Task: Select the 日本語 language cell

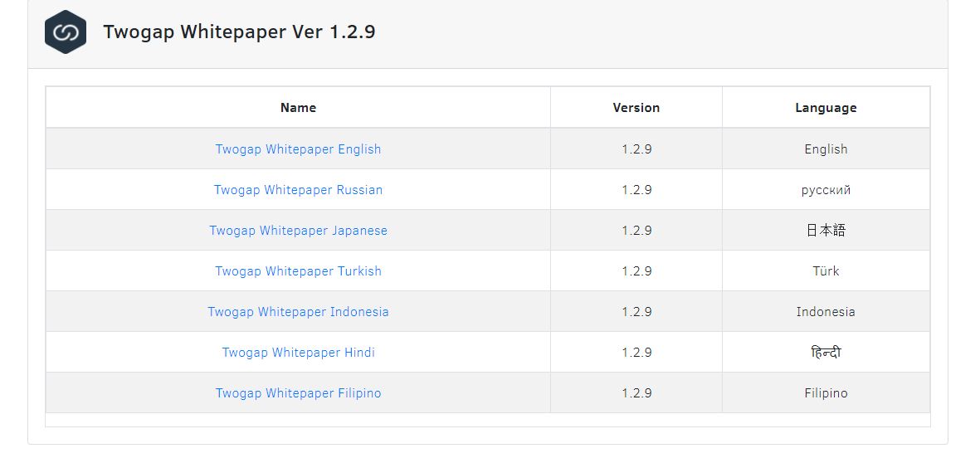Action: click(826, 231)
